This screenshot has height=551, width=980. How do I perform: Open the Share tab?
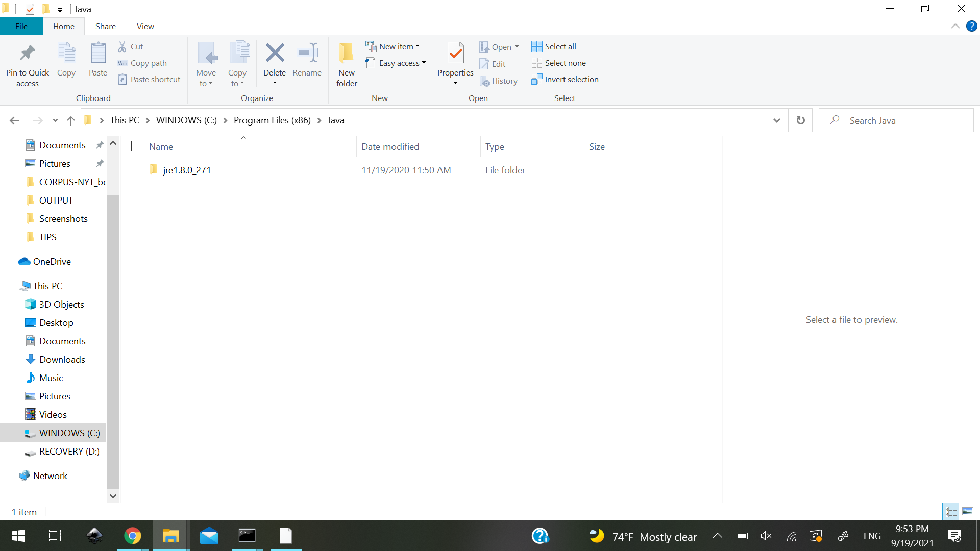click(105, 26)
